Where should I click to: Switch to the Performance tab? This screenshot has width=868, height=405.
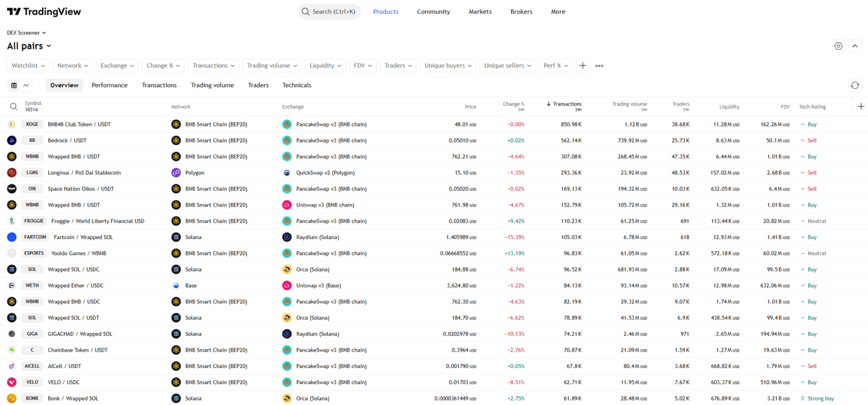[x=109, y=85]
